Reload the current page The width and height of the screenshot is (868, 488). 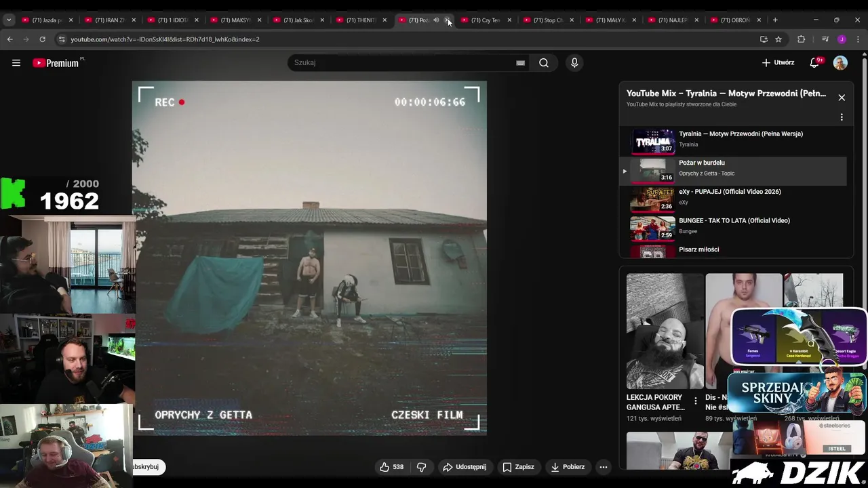[x=42, y=39]
